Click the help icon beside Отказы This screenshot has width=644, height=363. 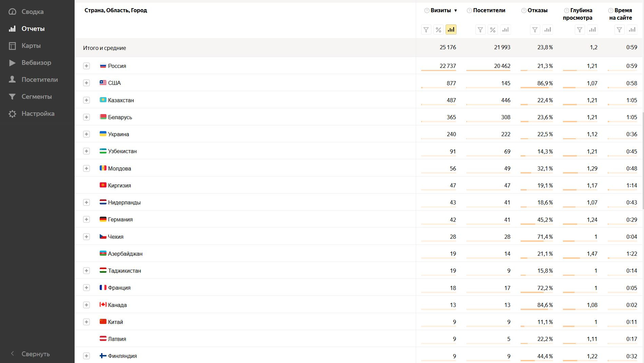(x=524, y=11)
